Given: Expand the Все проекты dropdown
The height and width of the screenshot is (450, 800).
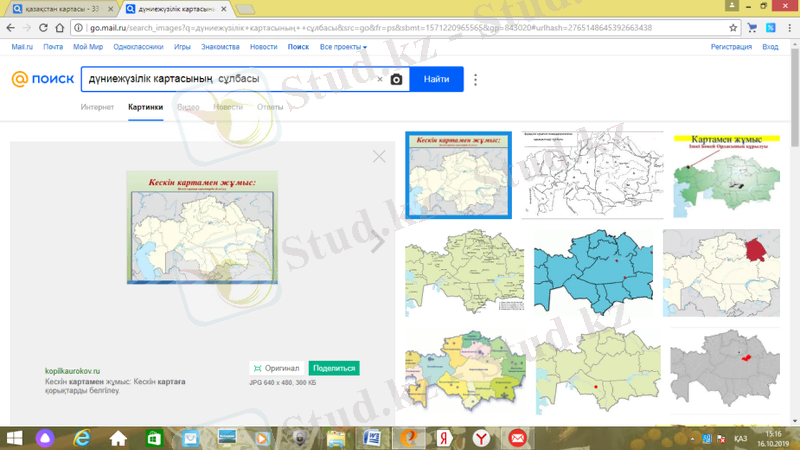Looking at the screenshot, I should point(343,47).
